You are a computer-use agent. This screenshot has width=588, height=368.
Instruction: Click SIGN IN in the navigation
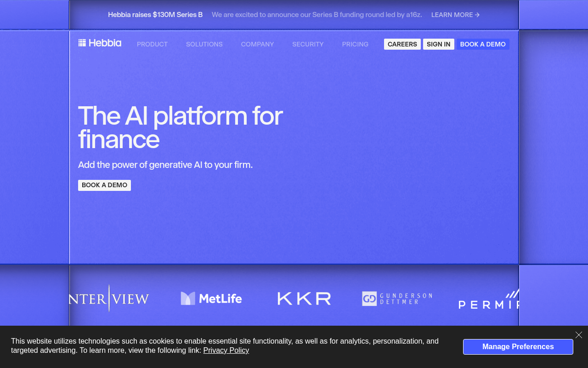pos(438,44)
